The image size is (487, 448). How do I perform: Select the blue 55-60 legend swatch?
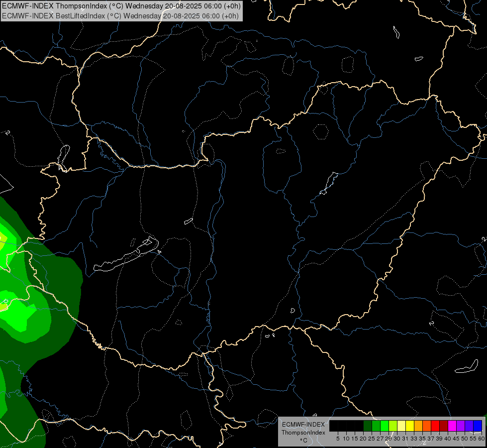click(x=478, y=426)
